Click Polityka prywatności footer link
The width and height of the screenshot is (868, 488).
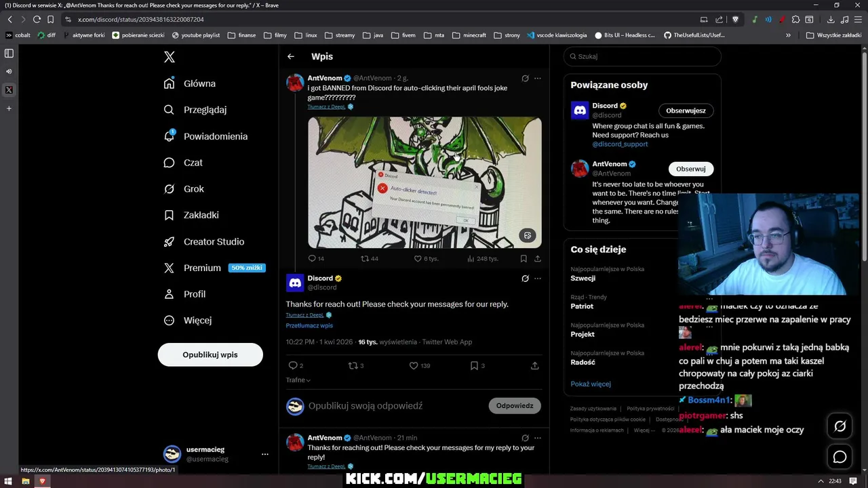(x=650, y=409)
